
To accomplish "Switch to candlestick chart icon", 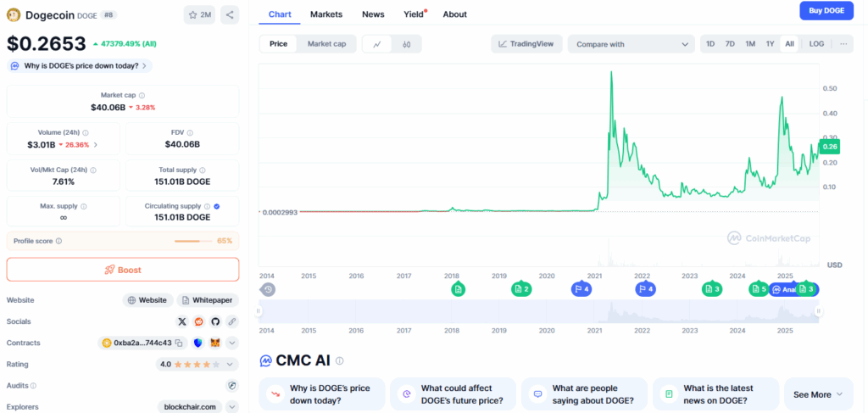I will 406,44.
